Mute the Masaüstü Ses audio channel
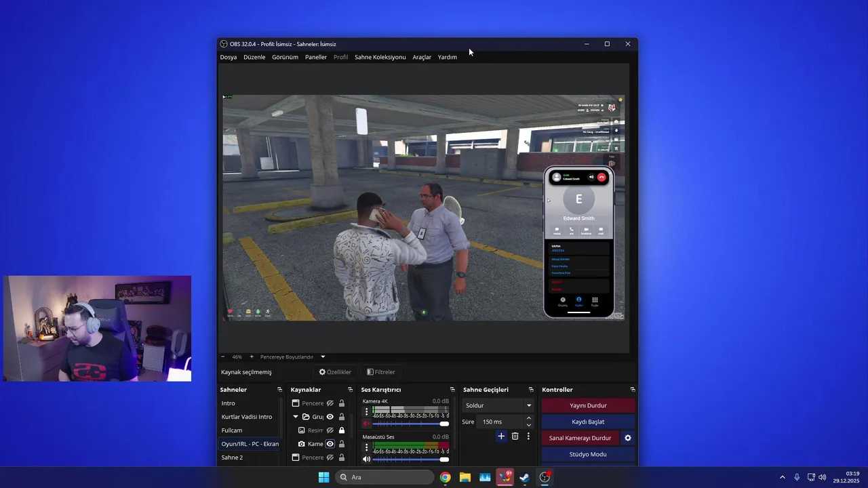The height and width of the screenshot is (488, 868). [x=367, y=459]
